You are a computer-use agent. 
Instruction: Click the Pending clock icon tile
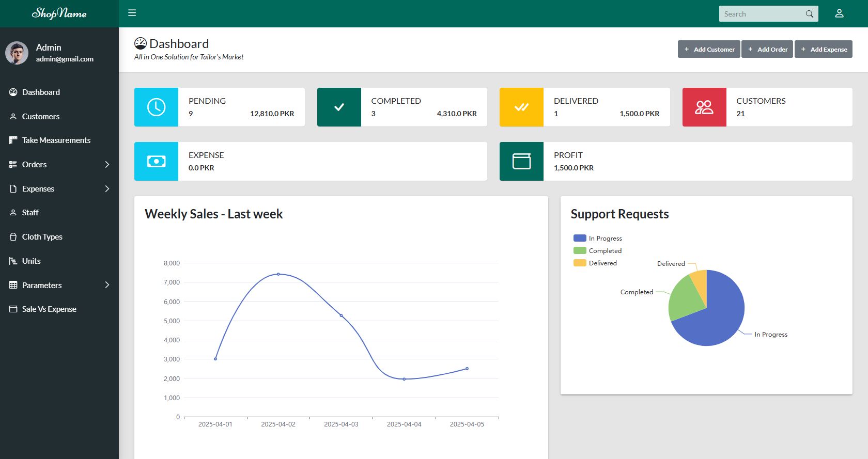(x=156, y=107)
